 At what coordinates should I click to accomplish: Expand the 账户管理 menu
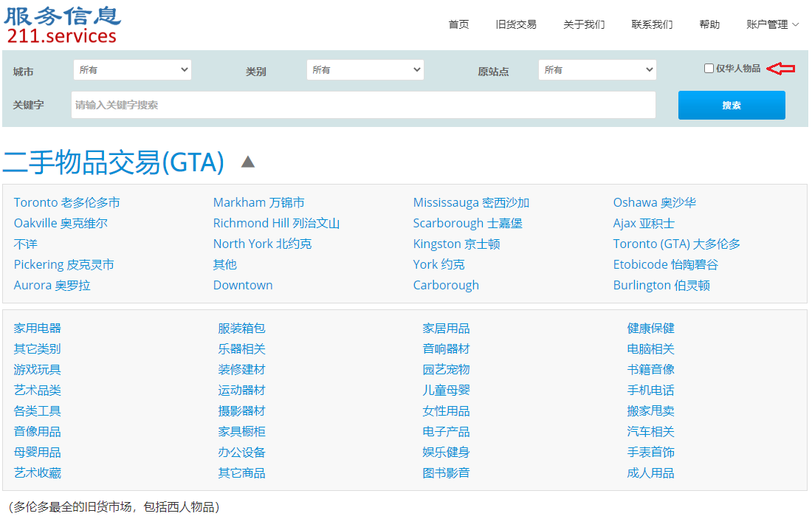[772, 24]
